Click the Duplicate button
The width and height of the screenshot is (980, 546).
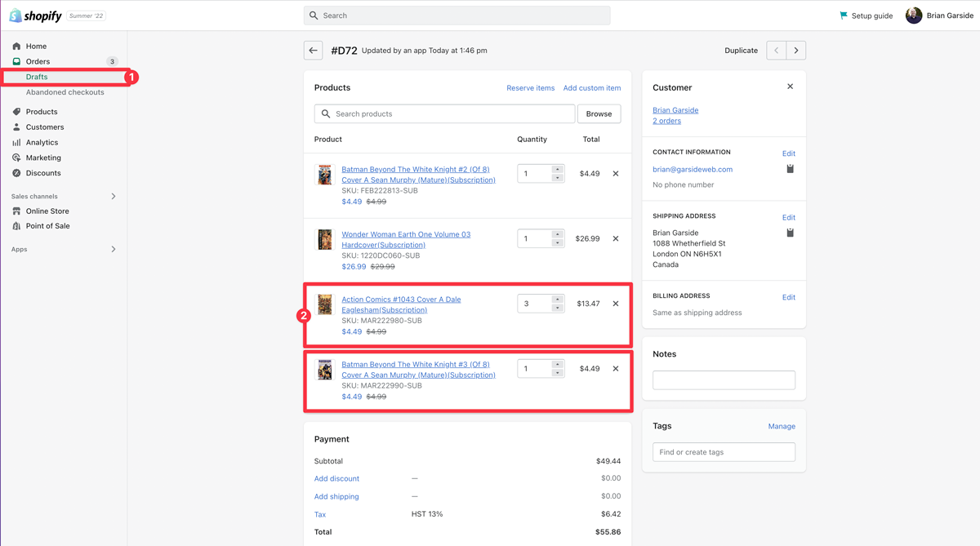(x=741, y=51)
